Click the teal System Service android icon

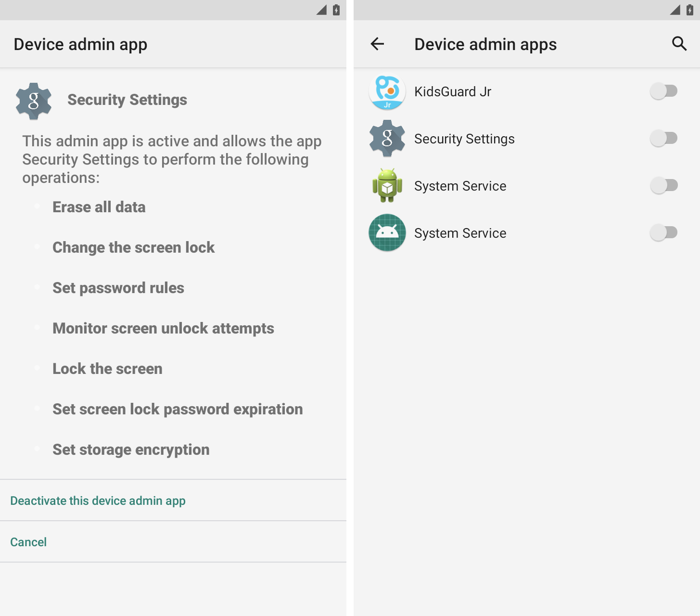click(x=387, y=232)
